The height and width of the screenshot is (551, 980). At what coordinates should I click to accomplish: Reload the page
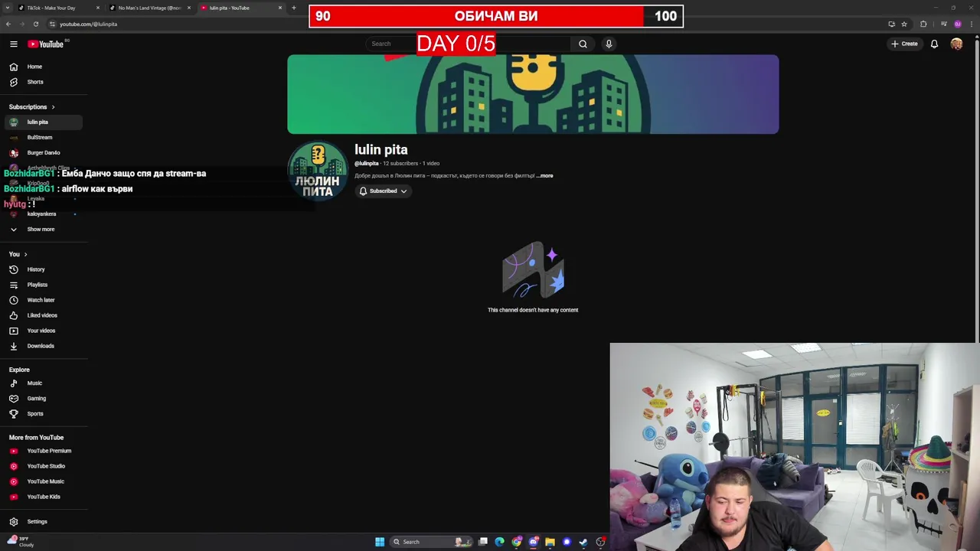tap(36, 24)
